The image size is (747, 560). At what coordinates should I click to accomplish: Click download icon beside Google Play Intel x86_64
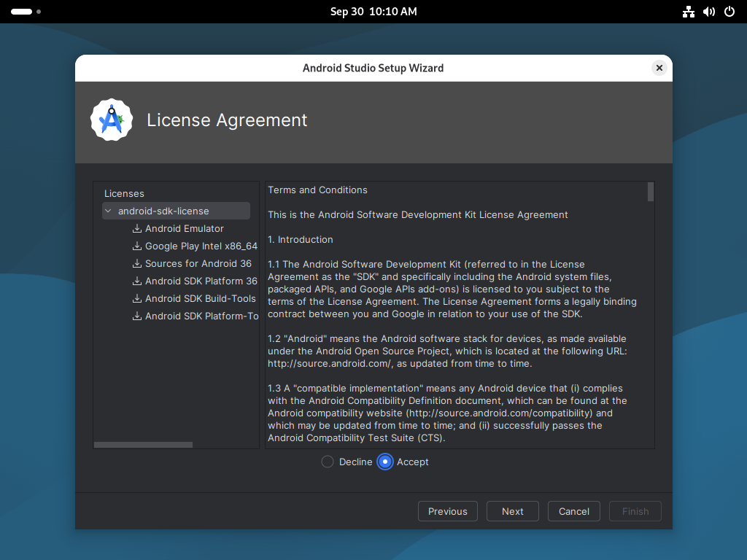(137, 246)
